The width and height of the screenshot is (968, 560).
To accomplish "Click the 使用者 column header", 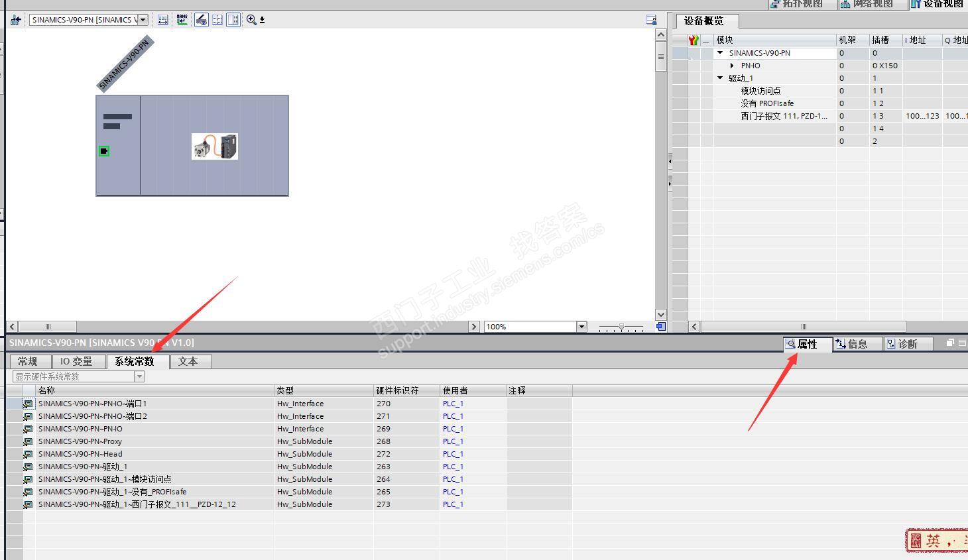I will (473, 390).
